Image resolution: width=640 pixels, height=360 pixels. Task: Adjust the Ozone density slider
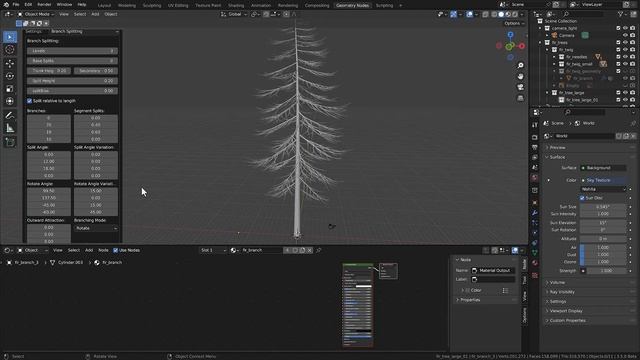coord(603,262)
